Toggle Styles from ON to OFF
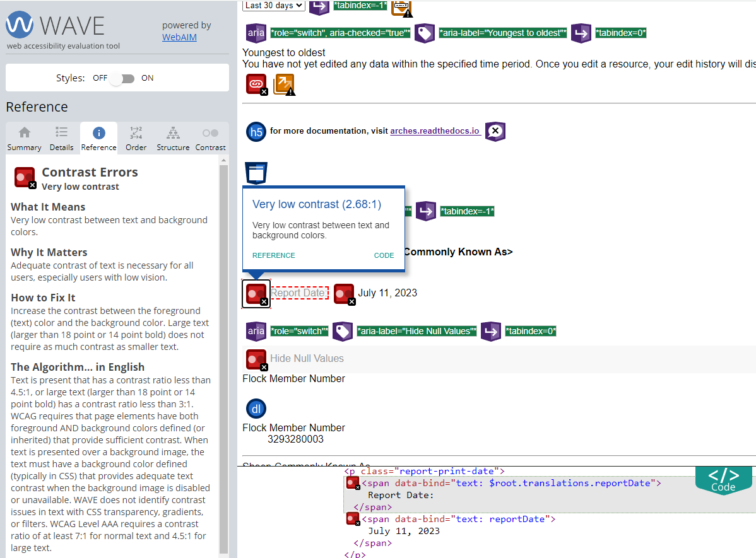This screenshot has height=558, width=756. [x=122, y=78]
